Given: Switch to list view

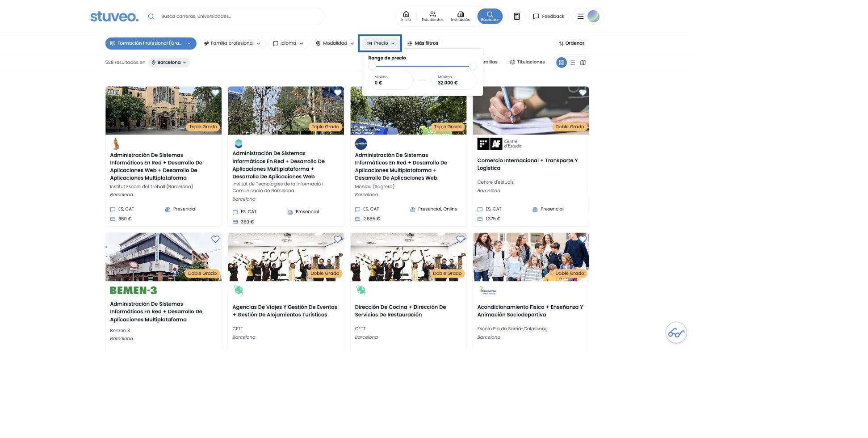Looking at the screenshot, I should click(572, 63).
